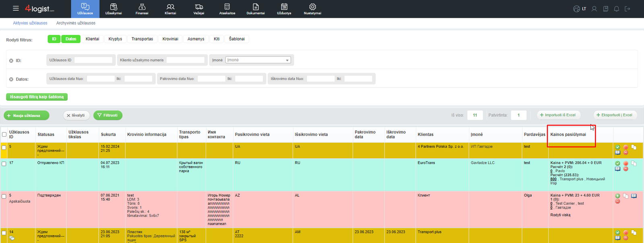
Task: Tick checkbox for request ID 14
Action: [4, 233]
